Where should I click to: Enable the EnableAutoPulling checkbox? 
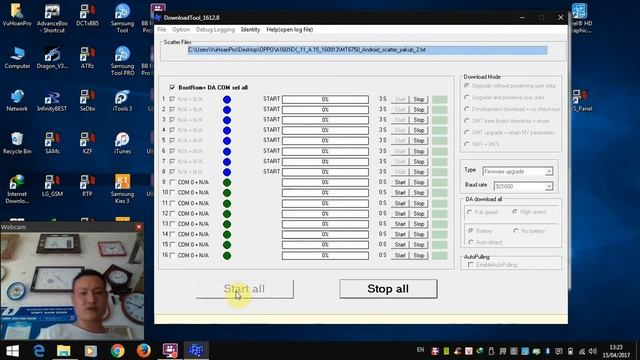click(x=471, y=265)
